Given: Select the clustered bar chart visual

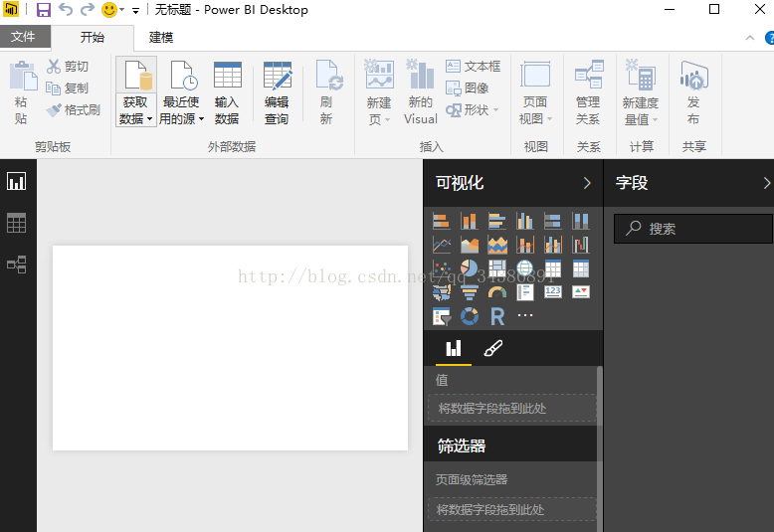Looking at the screenshot, I should [x=496, y=221].
